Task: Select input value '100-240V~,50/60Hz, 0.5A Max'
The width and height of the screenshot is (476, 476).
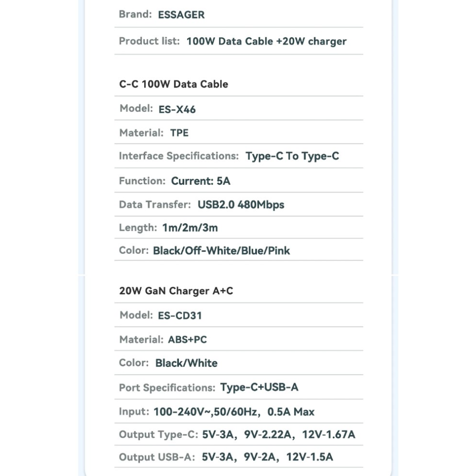Action: click(234, 412)
